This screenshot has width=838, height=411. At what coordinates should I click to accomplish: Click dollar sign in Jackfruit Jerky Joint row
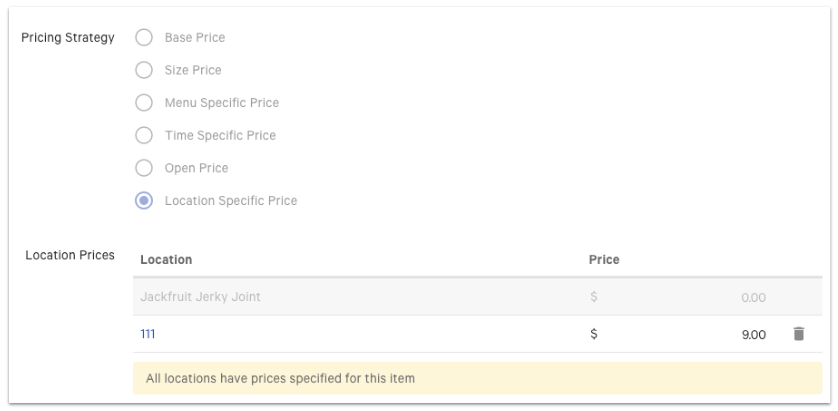594,297
